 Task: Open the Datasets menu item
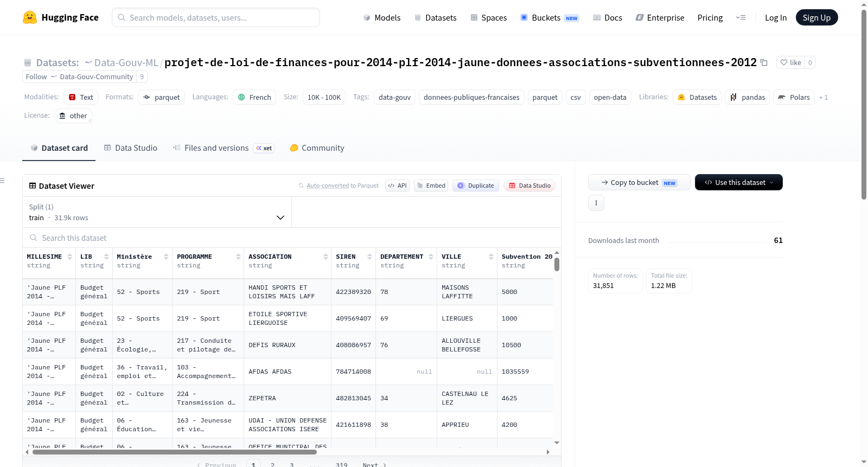tap(436, 17)
